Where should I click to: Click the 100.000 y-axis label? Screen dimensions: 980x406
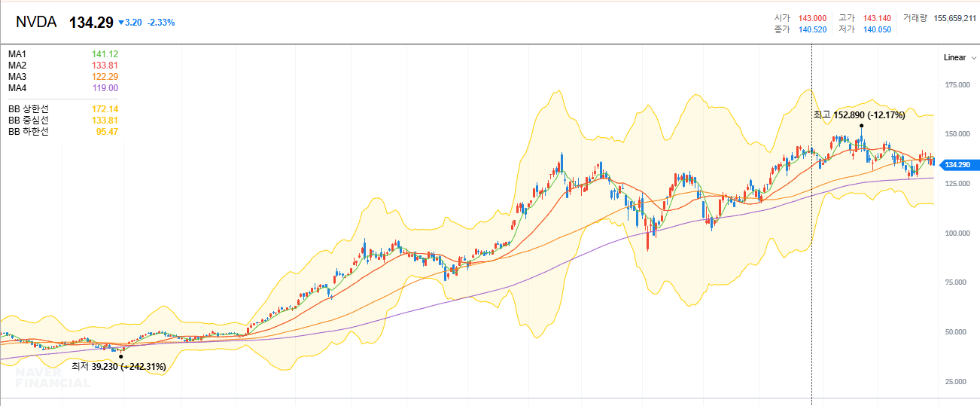957,234
